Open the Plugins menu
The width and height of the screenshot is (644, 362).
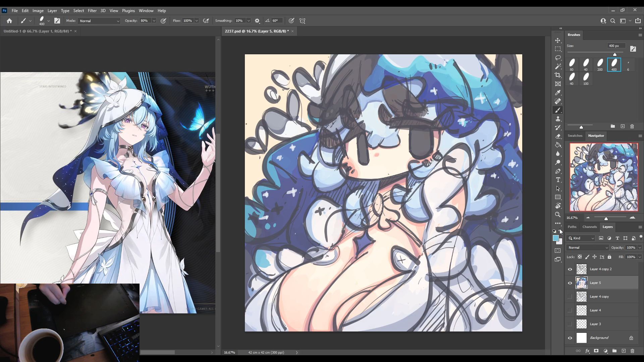pos(128,11)
